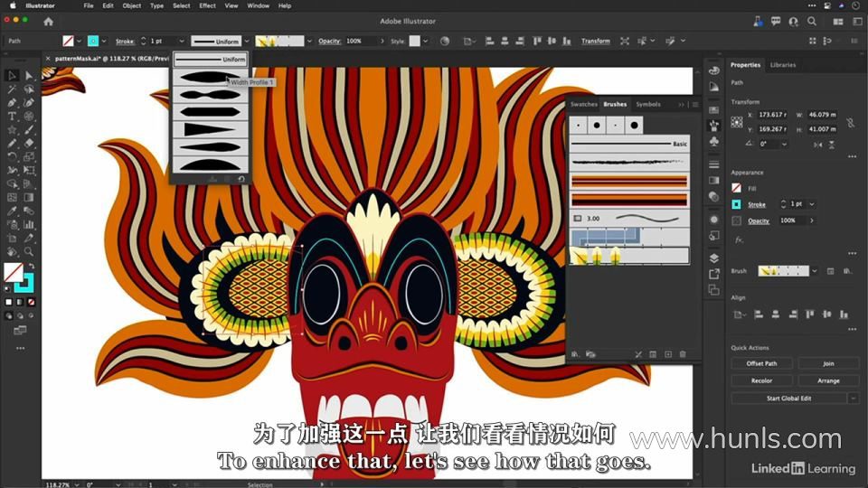Click Remove Brush Stroke icon in Brushes panel
The image size is (868, 488).
(x=638, y=354)
